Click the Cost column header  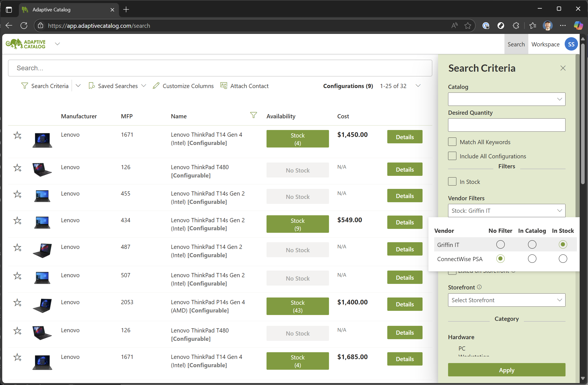tap(343, 116)
